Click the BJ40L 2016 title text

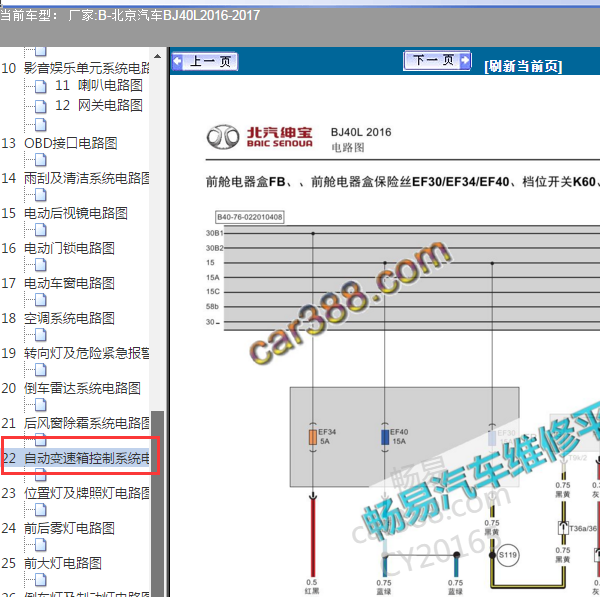pos(361,132)
